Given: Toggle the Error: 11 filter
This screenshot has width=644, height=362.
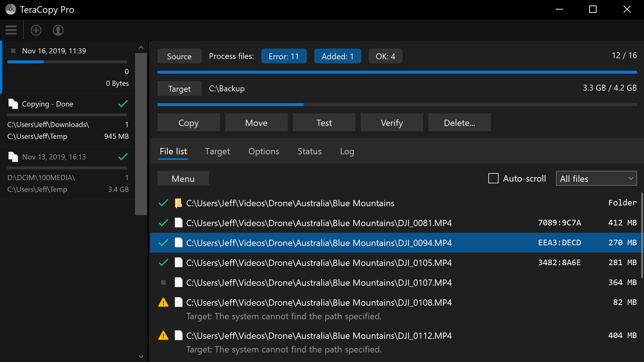Looking at the screenshot, I should tap(284, 56).
